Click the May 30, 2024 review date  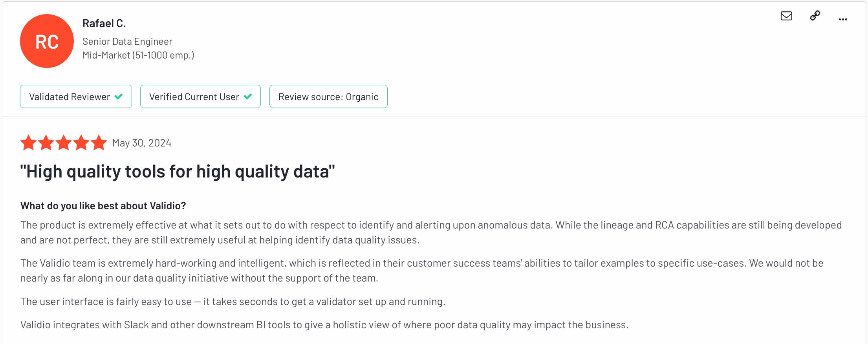[x=142, y=143]
